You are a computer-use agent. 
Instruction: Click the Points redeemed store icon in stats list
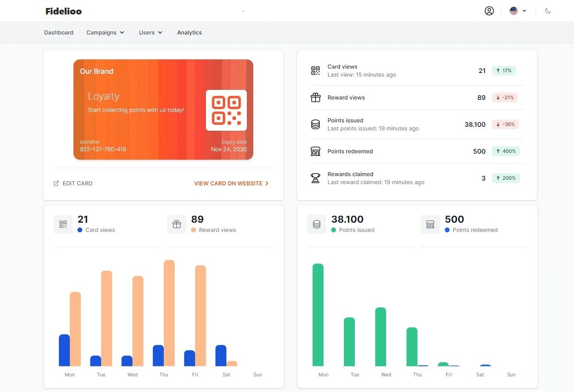[315, 151]
